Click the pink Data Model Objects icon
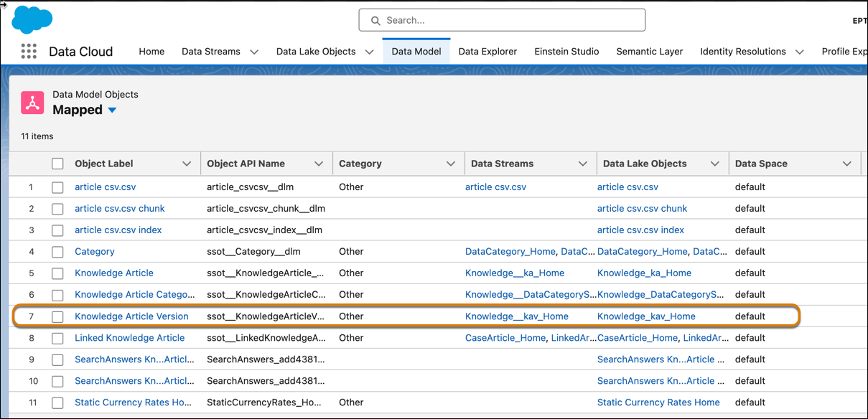Screen dimensions: 868x419 point(32,103)
